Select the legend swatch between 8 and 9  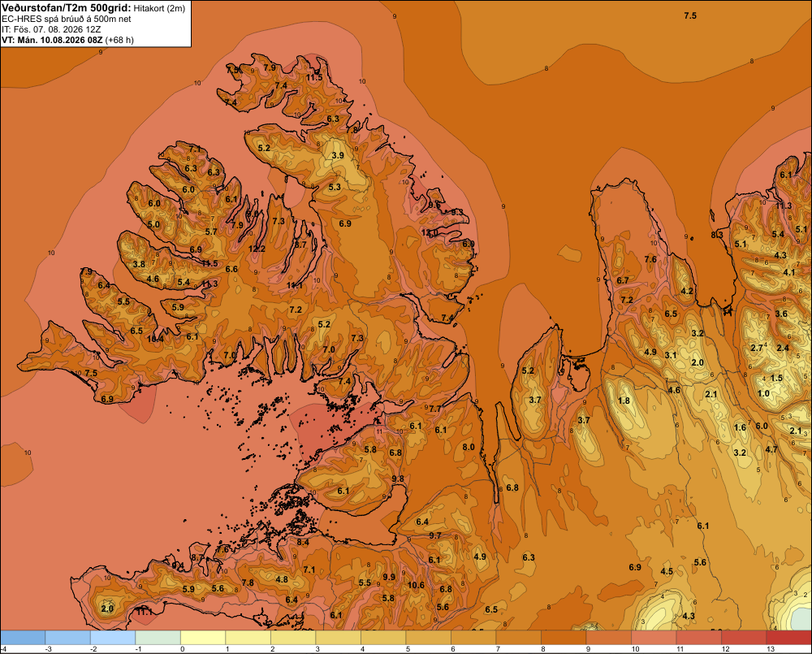point(564,637)
